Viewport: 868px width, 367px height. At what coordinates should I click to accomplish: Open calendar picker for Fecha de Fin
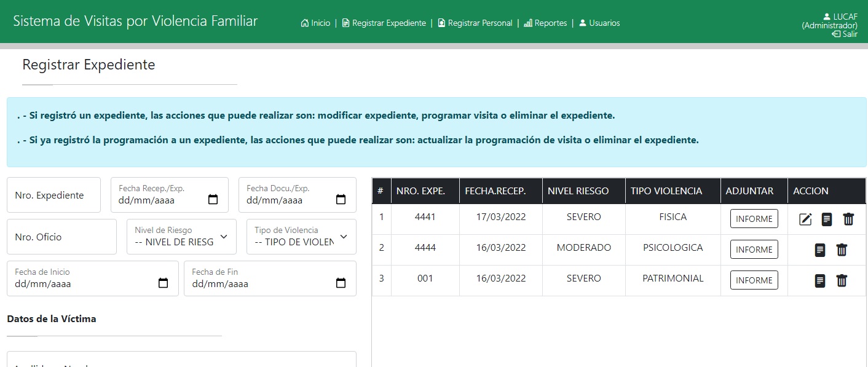[341, 283]
